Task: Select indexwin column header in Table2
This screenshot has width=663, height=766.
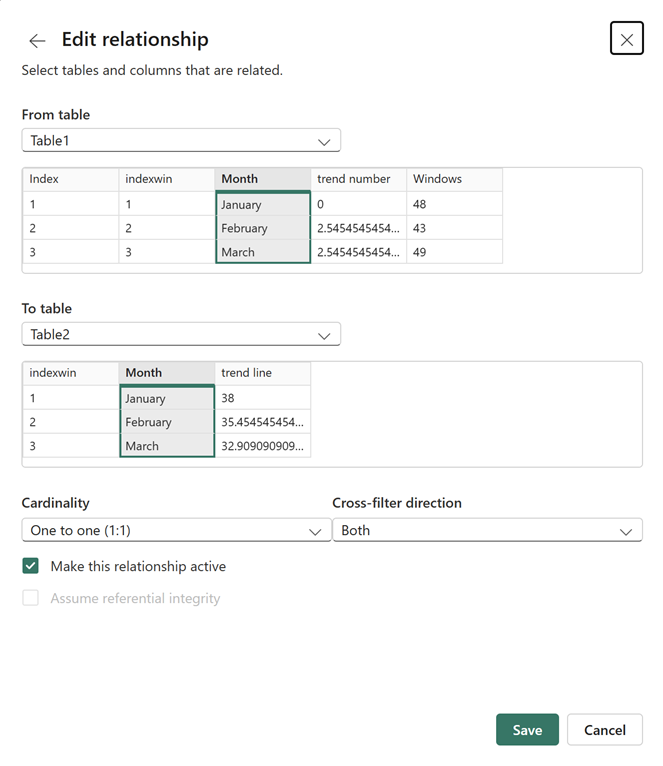Action: [70, 373]
